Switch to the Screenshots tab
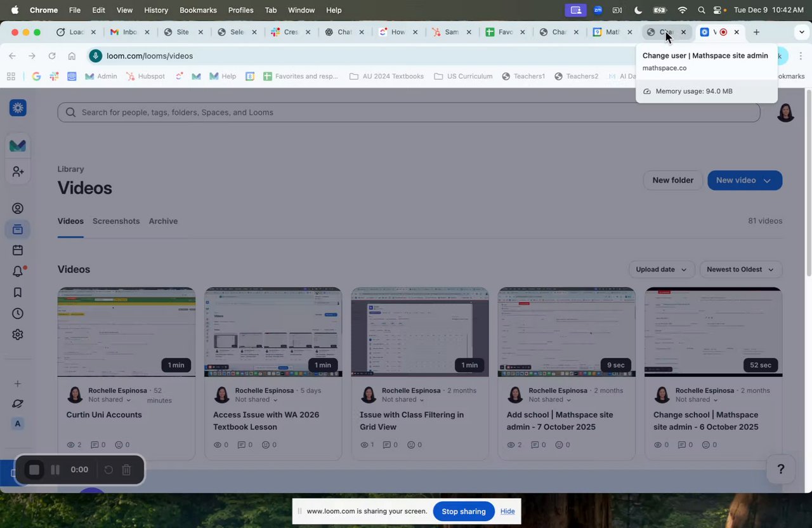 pyautogui.click(x=116, y=221)
